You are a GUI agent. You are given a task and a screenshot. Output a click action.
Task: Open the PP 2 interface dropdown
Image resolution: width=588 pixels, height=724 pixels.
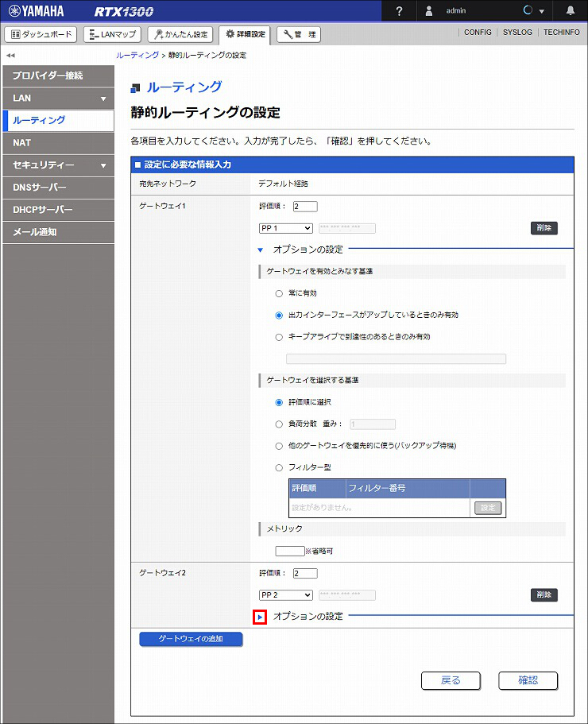coord(286,595)
